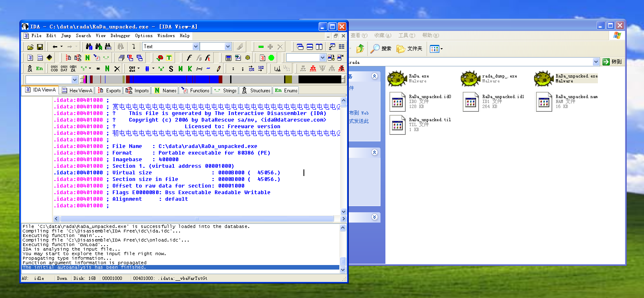The height and width of the screenshot is (298, 644).
Task: Open the Off dat offset dropdown arrow
Action: point(138,68)
